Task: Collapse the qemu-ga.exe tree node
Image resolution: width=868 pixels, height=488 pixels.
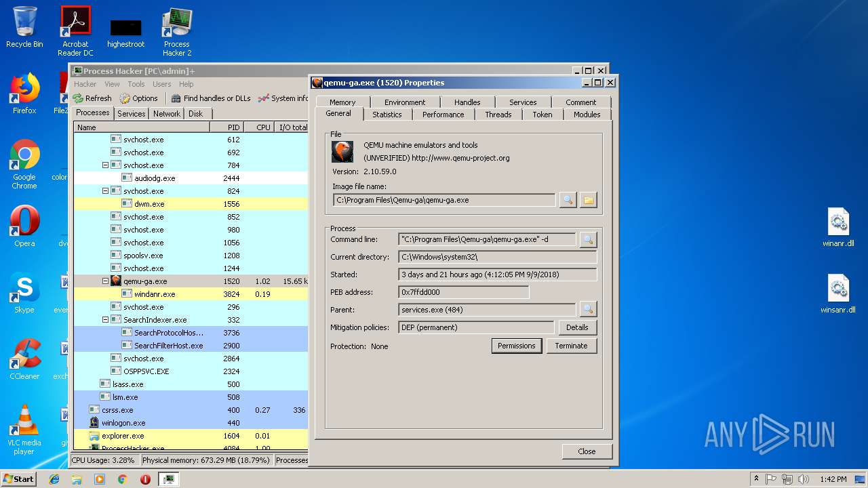Action: tap(105, 281)
